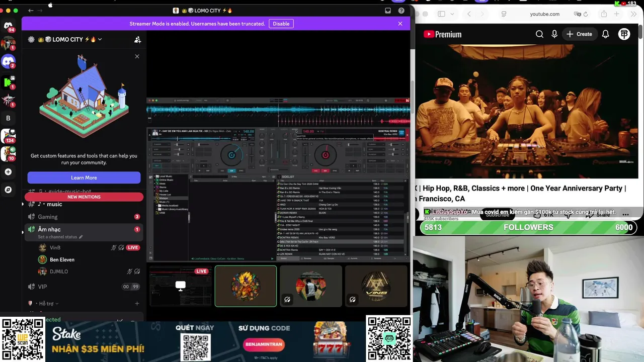Viewport: 644px width, 362px height.
Task: Click the YouTube video title text
Action: (521, 193)
